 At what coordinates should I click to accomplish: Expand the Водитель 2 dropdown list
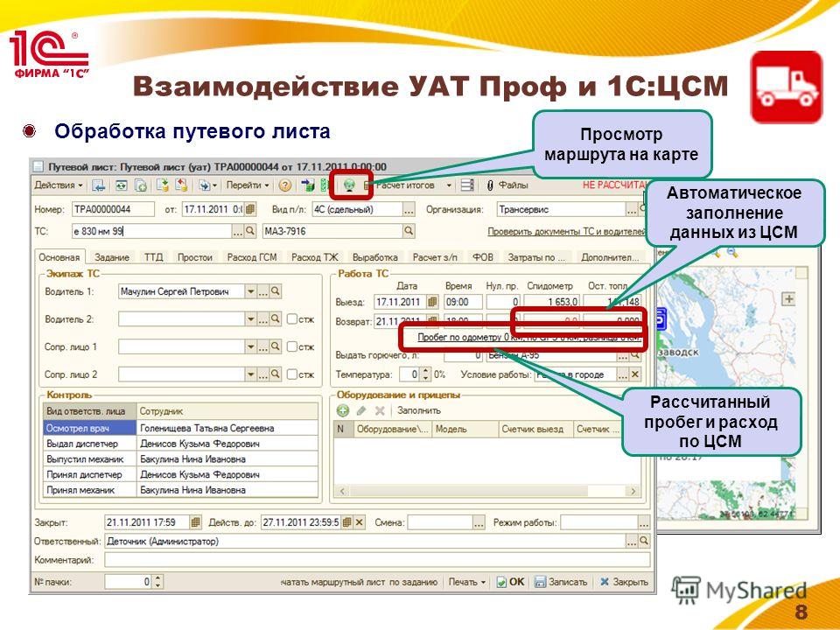coord(251,318)
